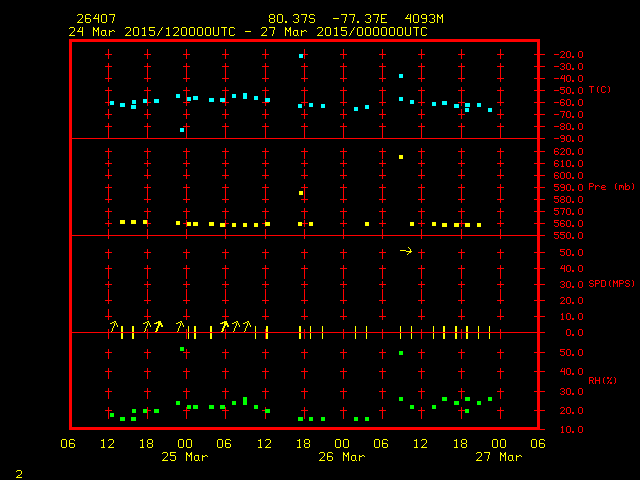Click station ID 26407 in header

click(x=95, y=19)
